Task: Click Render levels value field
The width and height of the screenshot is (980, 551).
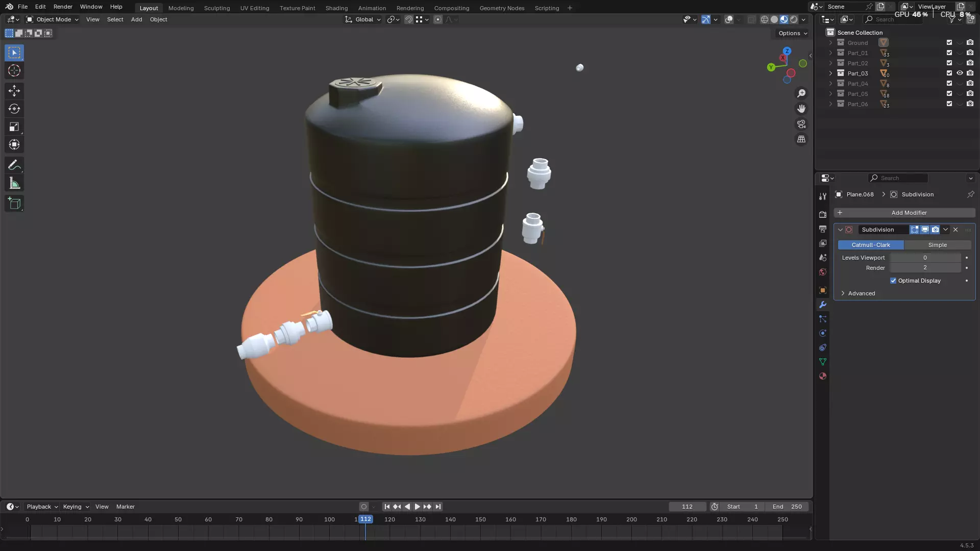Action: pos(925,268)
